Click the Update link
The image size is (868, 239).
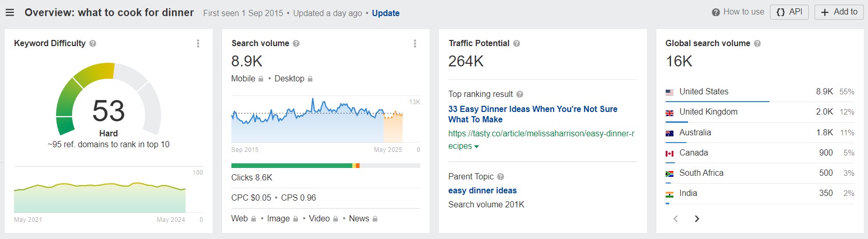(385, 13)
